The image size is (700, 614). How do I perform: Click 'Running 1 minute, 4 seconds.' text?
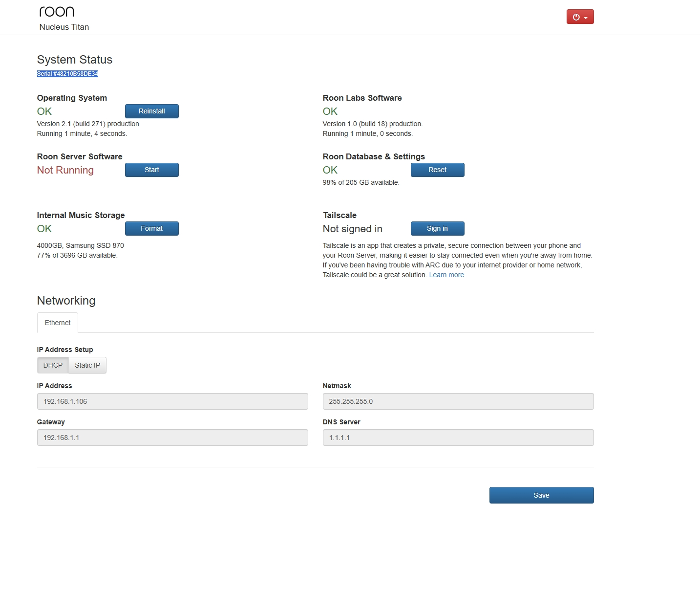click(x=82, y=133)
